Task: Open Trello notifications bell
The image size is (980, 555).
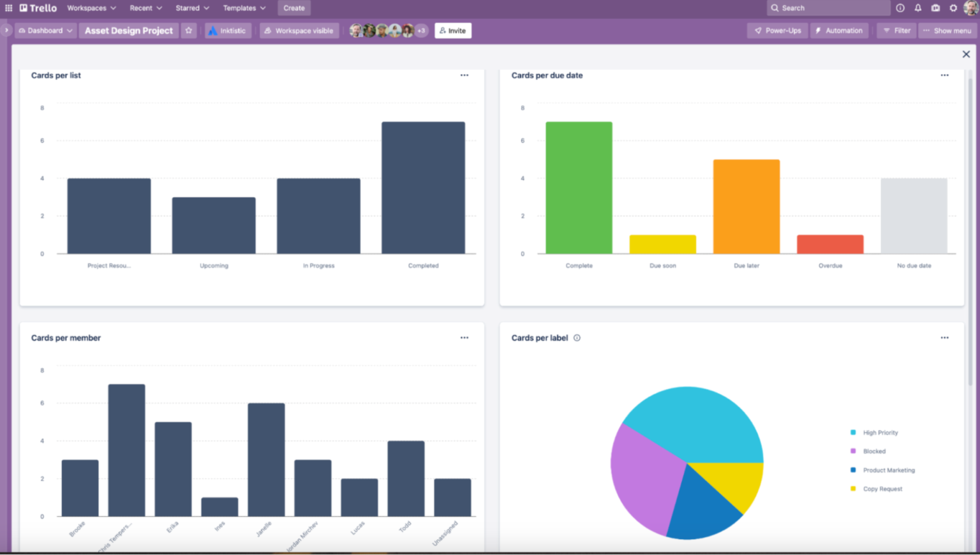Action: click(x=918, y=8)
